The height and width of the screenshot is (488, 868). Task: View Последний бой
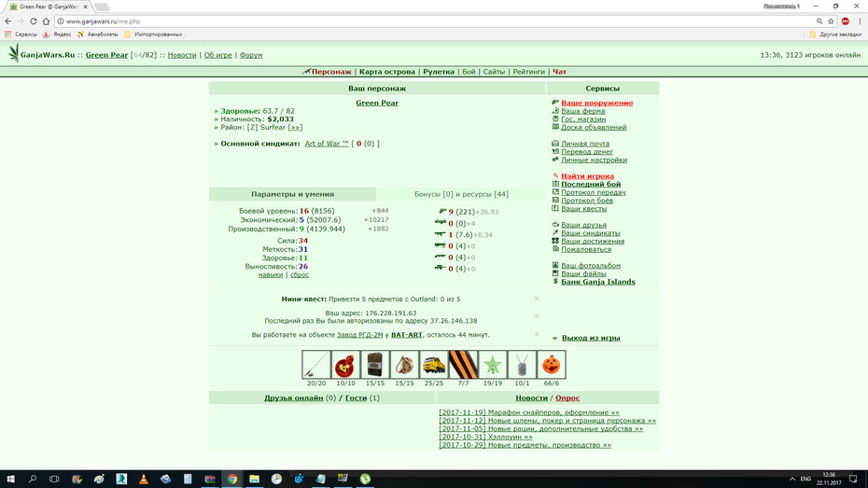point(591,184)
